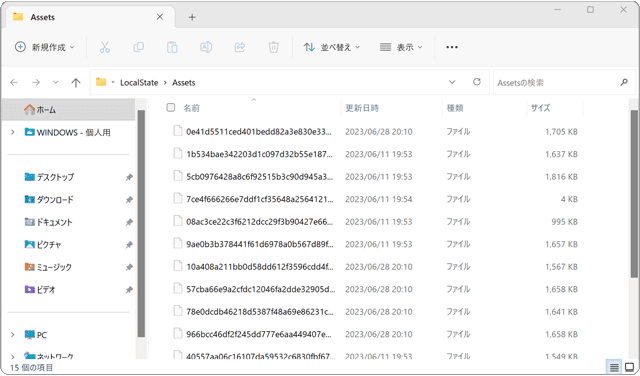The width and height of the screenshot is (640, 376).
Task: Expand the PC tree node
Action: 13,335
